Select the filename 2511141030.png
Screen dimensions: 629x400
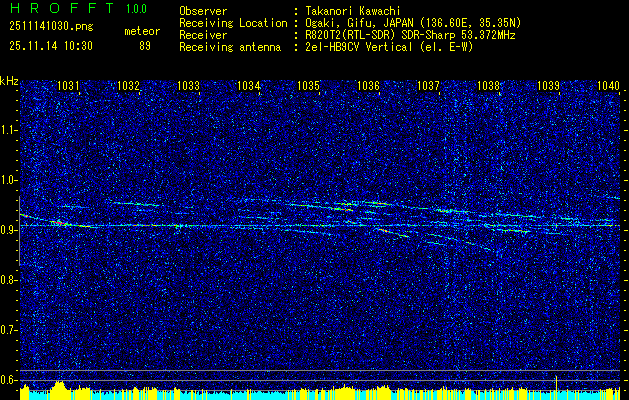[x=51, y=26]
